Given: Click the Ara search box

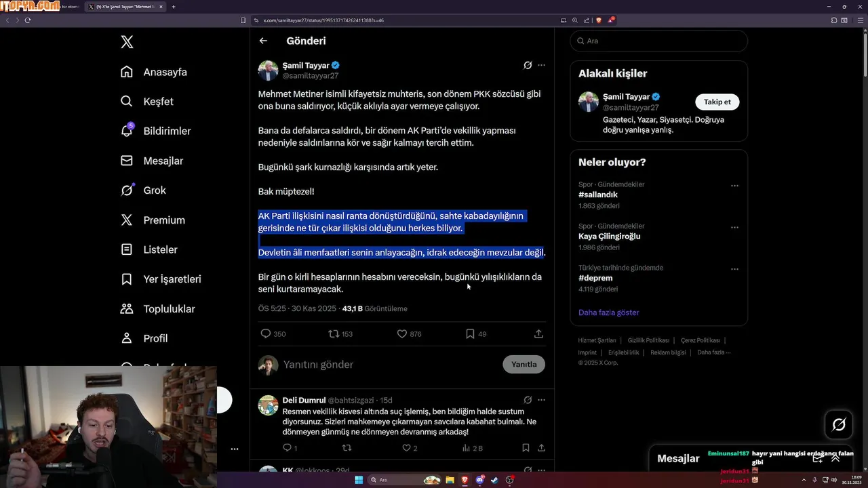Looking at the screenshot, I should click(658, 41).
